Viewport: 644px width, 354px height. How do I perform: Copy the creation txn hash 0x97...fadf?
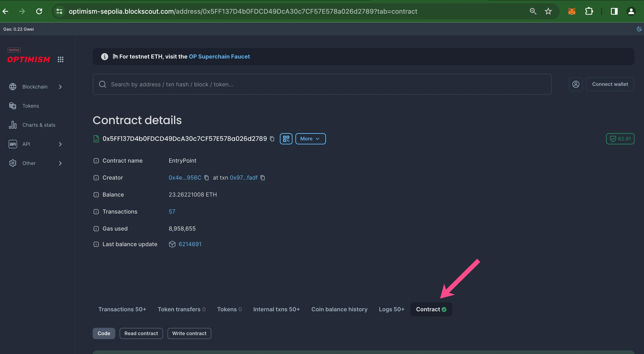click(x=262, y=178)
